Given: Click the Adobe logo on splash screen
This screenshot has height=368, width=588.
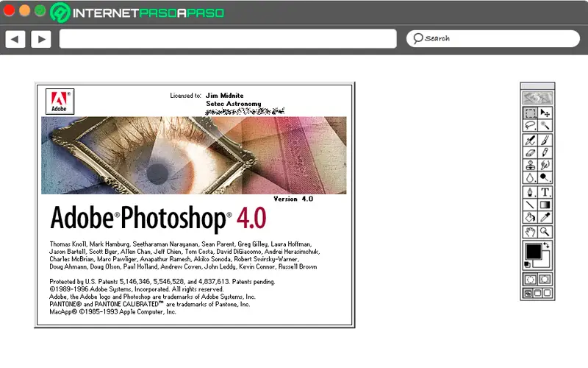Looking at the screenshot, I should coord(60,102).
